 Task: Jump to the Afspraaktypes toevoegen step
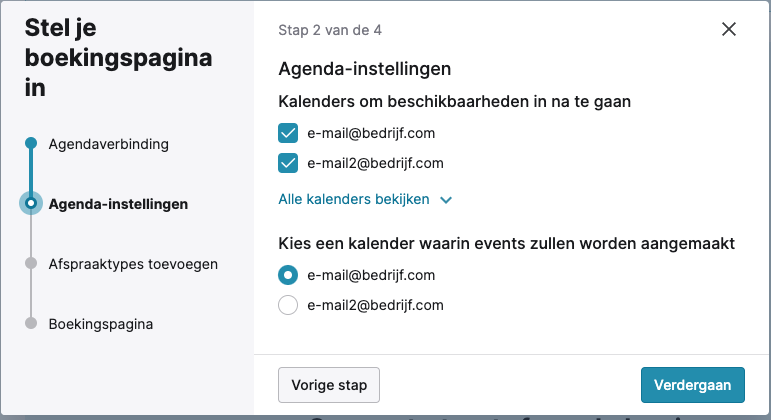(x=133, y=264)
